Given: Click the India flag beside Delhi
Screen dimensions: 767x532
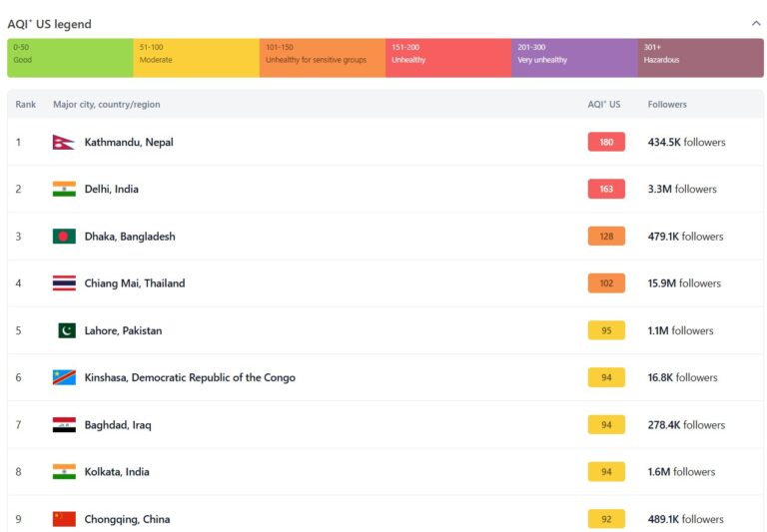Looking at the screenshot, I should 64,190.
